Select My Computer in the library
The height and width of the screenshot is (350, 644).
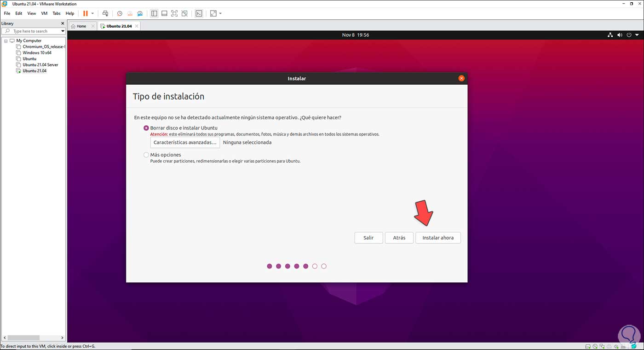coord(29,41)
